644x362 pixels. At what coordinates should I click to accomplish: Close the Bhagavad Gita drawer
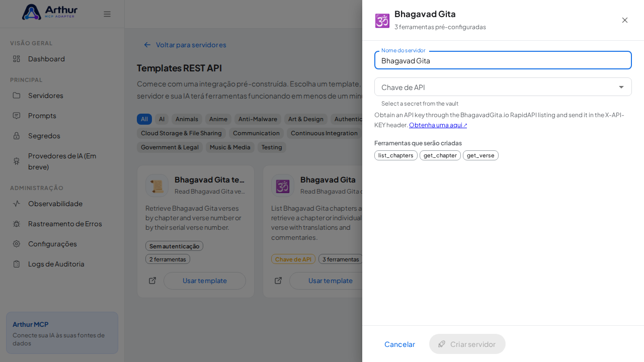coord(625,20)
